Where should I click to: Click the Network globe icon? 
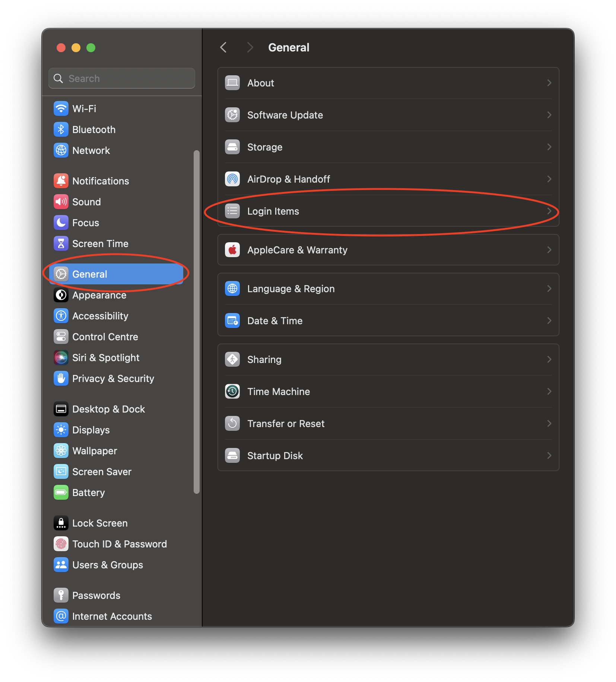pyautogui.click(x=61, y=150)
